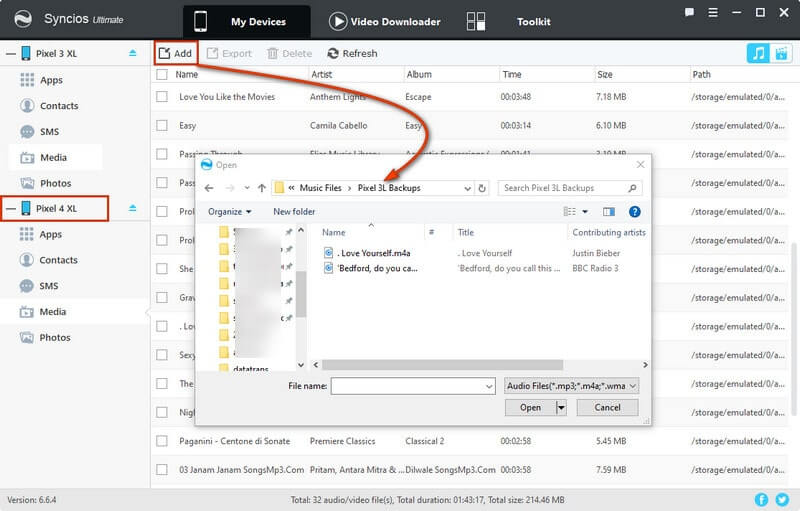The image size is (800, 511).
Task: Switch to My Devices tab
Action: point(246,21)
